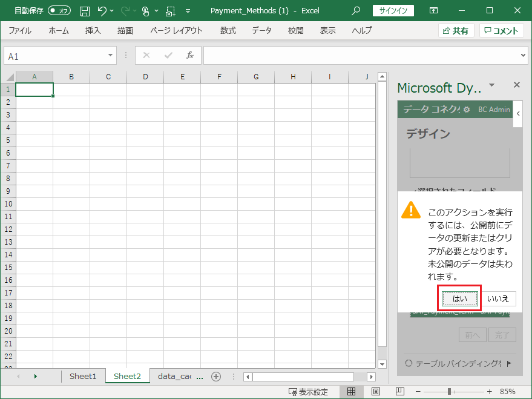
Task: Click the vertical scrollbar down arrow
Action: point(382,364)
